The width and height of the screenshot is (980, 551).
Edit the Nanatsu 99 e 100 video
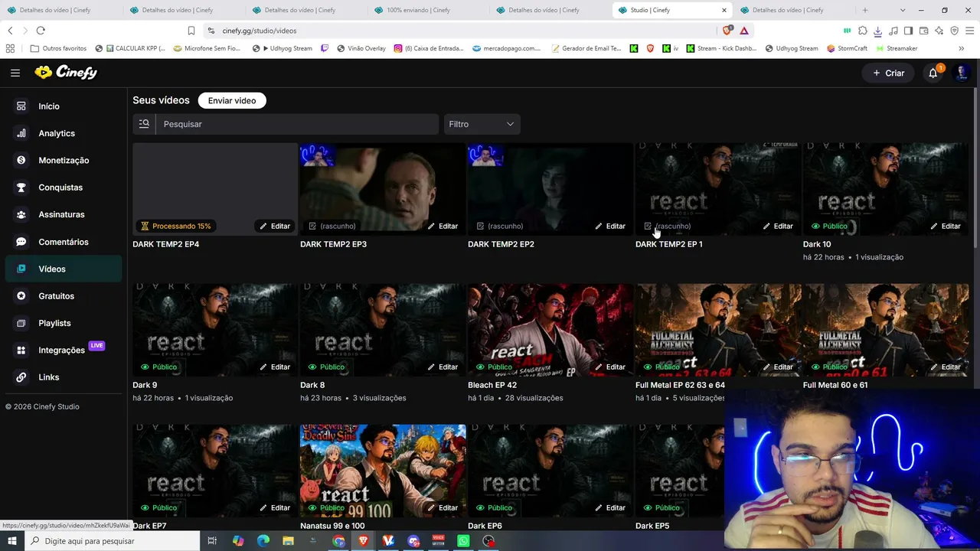(x=443, y=508)
